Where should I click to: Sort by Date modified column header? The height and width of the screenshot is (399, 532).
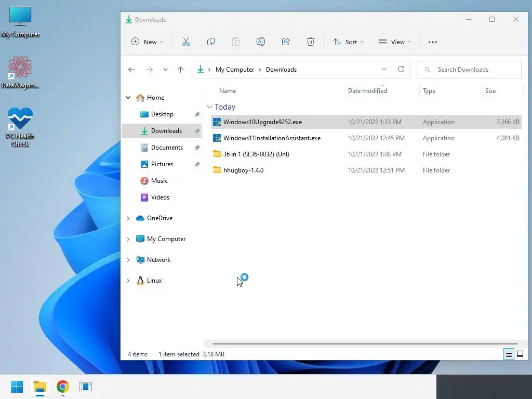coord(367,91)
